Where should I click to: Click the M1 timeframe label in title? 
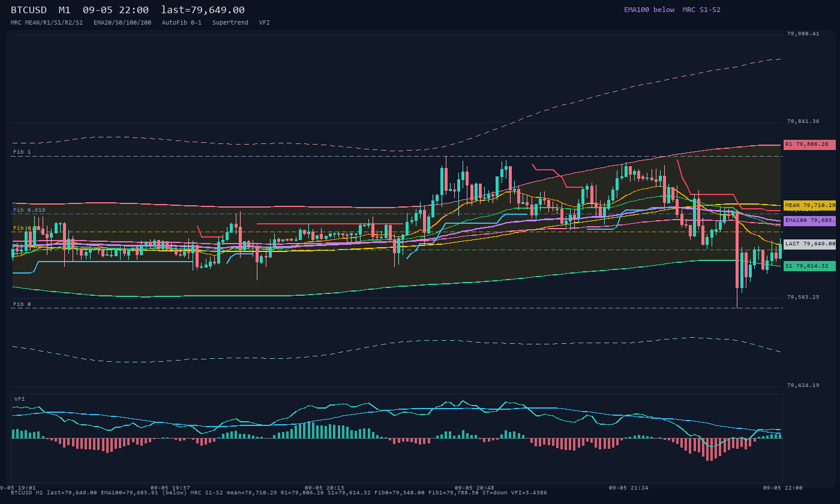pyautogui.click(x=65, y=10)
